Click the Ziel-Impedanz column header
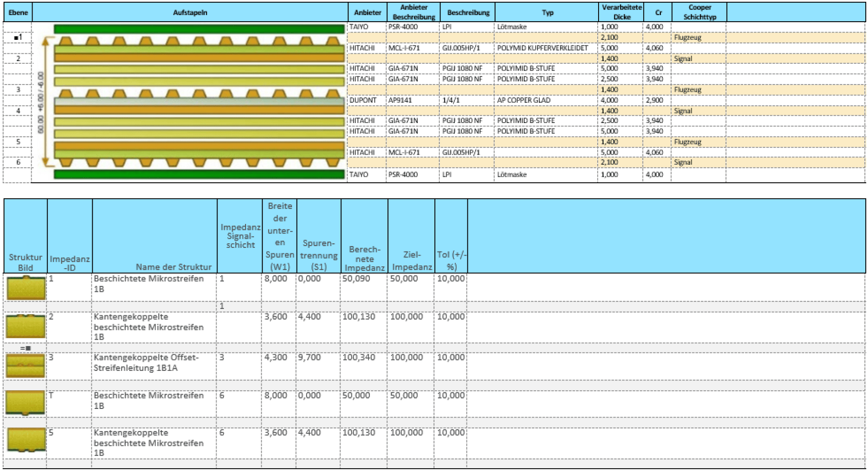 411,236
